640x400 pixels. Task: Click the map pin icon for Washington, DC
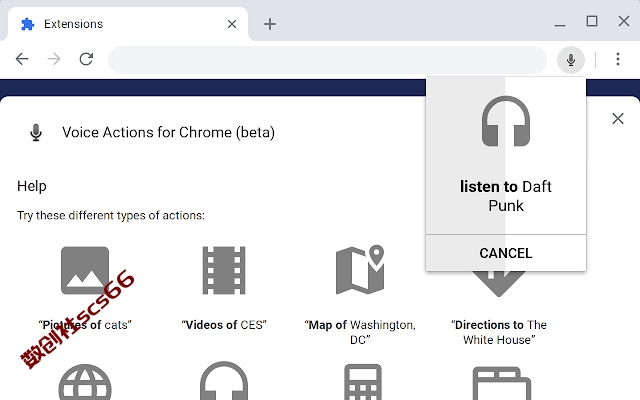360,269
